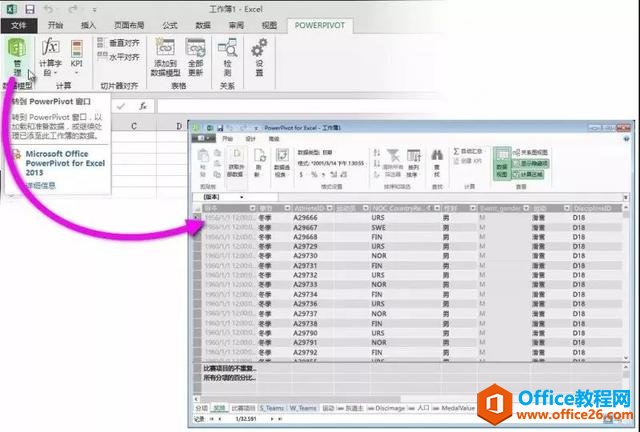Viewport: 640px width, 432px height.
Task: Open Event_gender column filter dropdown
Action: pyautogui.click(x=526, y=208)
